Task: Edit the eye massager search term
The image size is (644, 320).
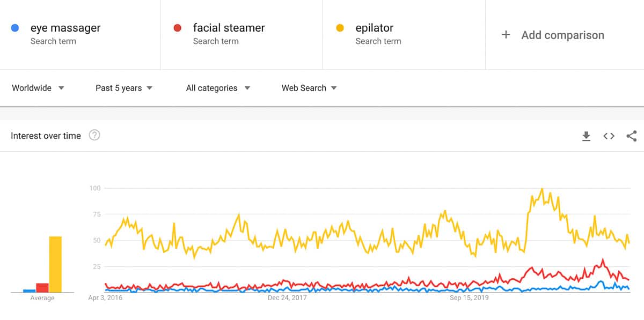Action: point(65,28)
